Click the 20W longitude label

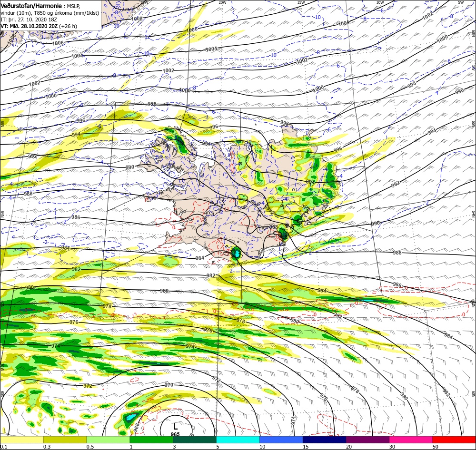click(x=222, y=2)
